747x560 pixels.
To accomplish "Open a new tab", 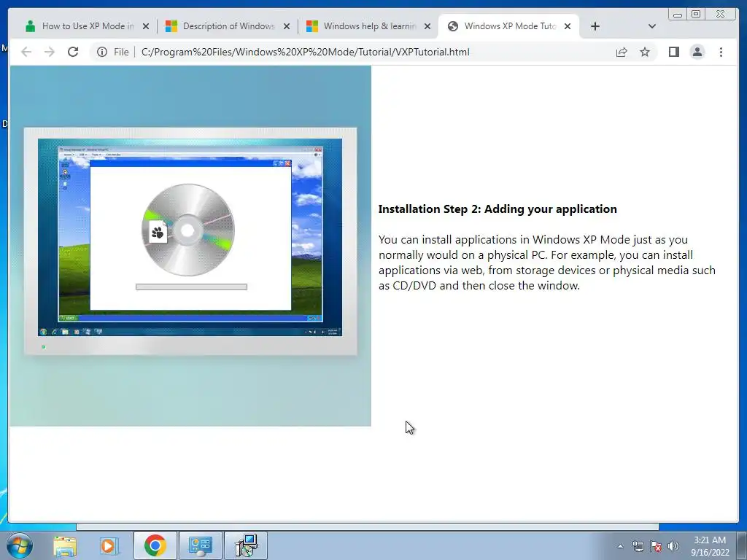I will [x=595, y=26].
